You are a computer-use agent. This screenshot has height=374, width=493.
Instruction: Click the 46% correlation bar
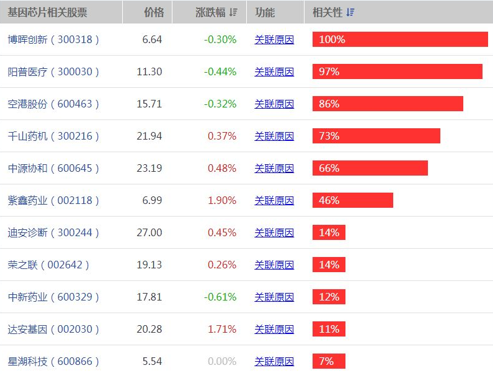353,200
